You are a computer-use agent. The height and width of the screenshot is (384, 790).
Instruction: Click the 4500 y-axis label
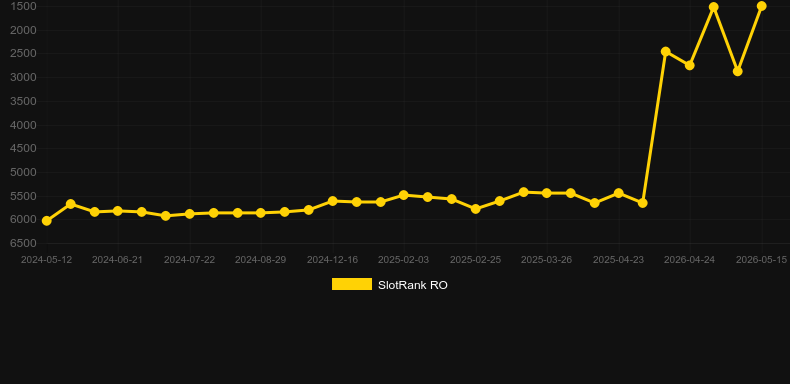click(x=23, y=148)
